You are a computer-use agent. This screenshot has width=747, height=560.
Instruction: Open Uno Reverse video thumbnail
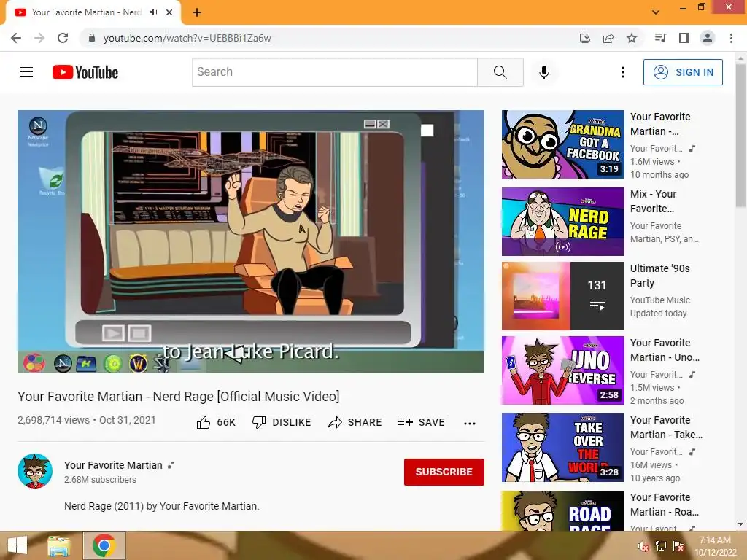coord(563,370)
